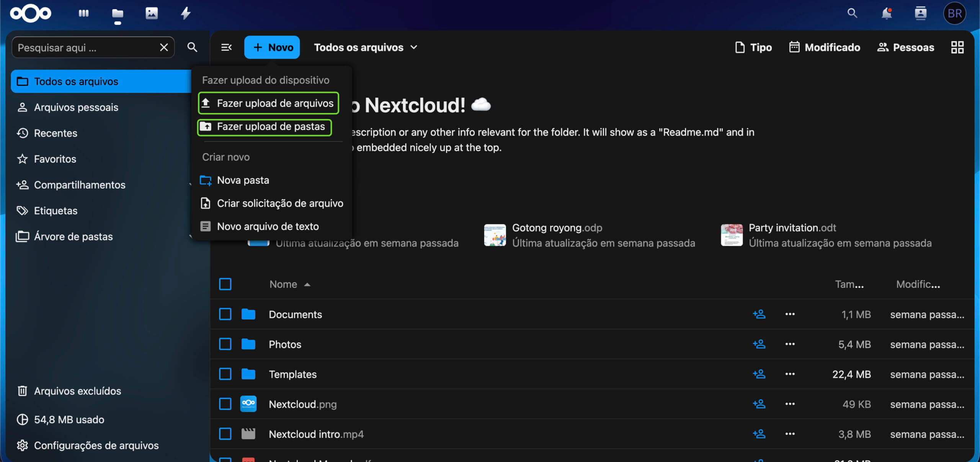Image resolution: width=980 pixels, height=462 pixels.
Task: Open unified search magnifier in top bar
Action: (x=852, y=13)
